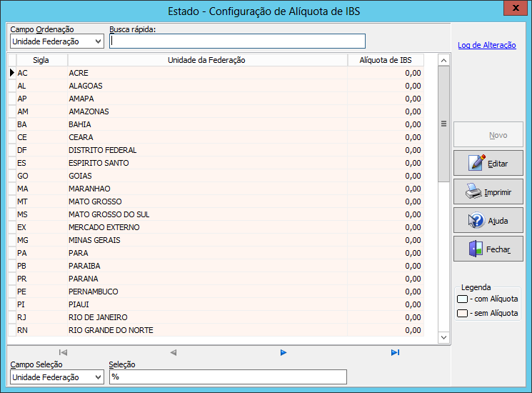
Task: Click Unidade da Federação column header
Action: tap(206, 60)
